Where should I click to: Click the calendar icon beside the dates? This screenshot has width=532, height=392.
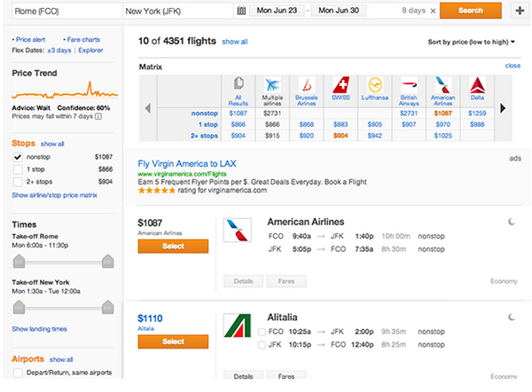point(241,11)
